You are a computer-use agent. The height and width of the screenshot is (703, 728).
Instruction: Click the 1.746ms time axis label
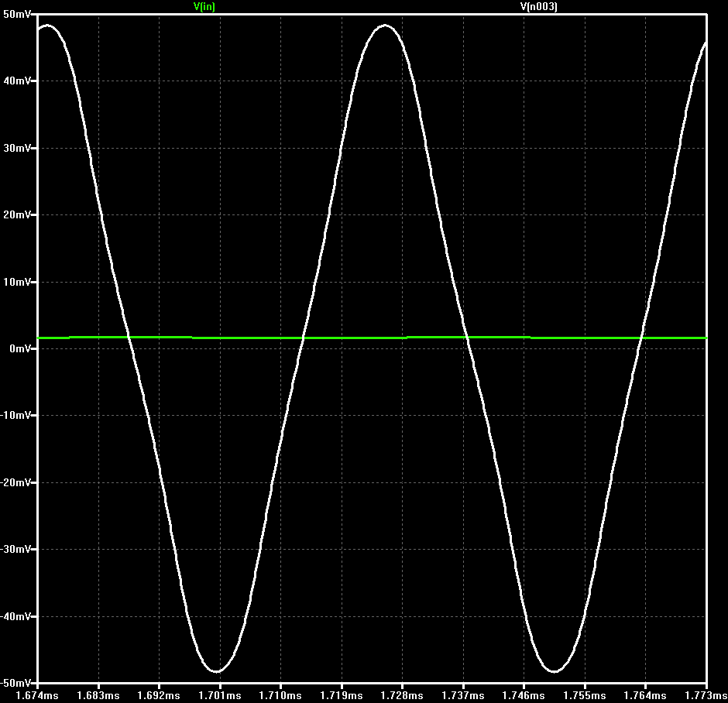pyautogui.click(x=524, y=695)
